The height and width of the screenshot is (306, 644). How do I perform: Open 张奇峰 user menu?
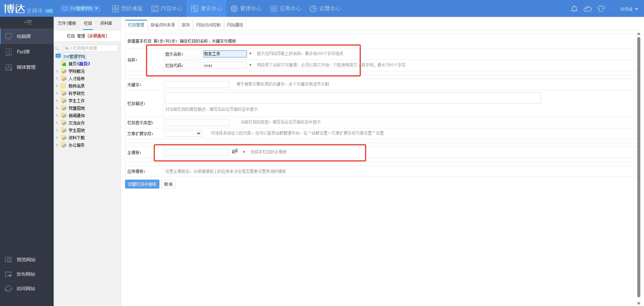[629, 9]
